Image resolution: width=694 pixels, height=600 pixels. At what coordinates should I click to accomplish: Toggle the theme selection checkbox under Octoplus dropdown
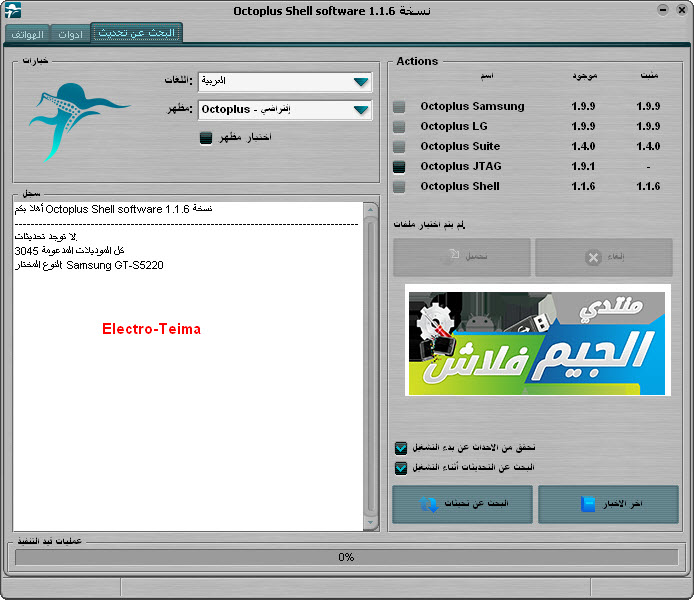coord(206,138)
